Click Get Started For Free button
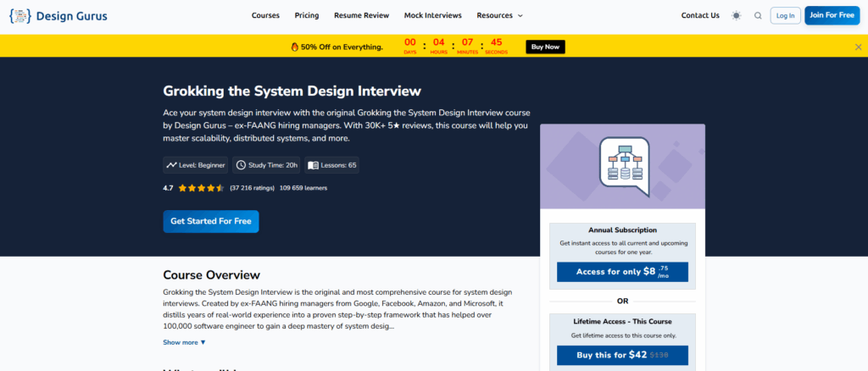This screenshot has height=371, width=868. [211, 221]
